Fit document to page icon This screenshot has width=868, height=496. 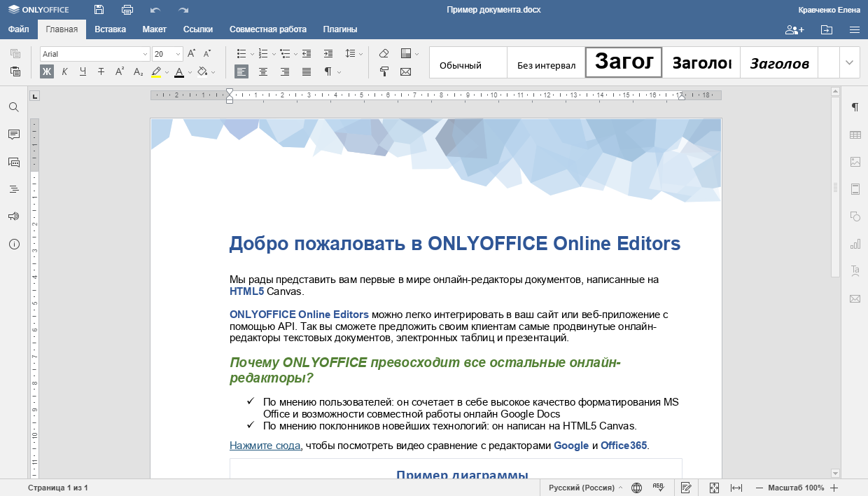(x=714, y=488)
